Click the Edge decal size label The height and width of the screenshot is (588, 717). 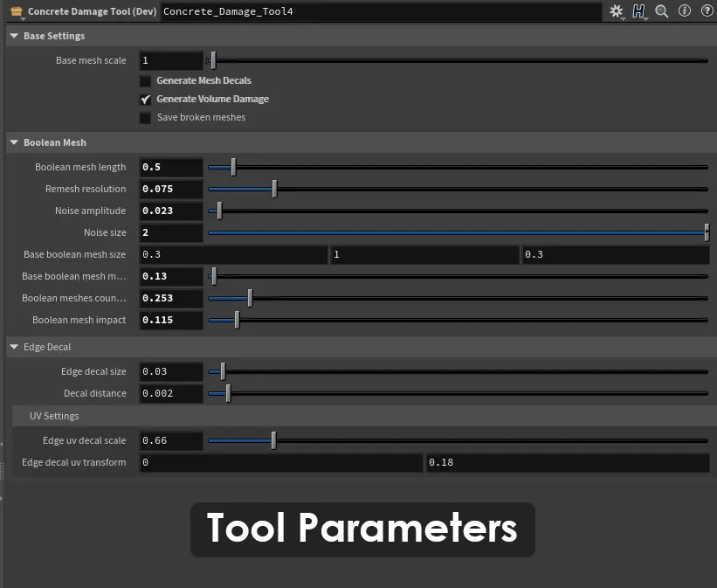tap(93, 371)
